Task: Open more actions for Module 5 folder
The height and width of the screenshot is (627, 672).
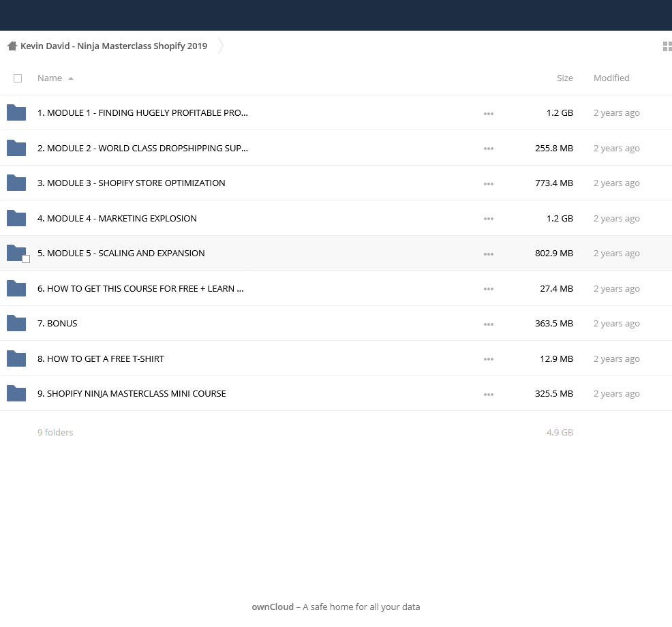Action: click(x=489, y=254)
